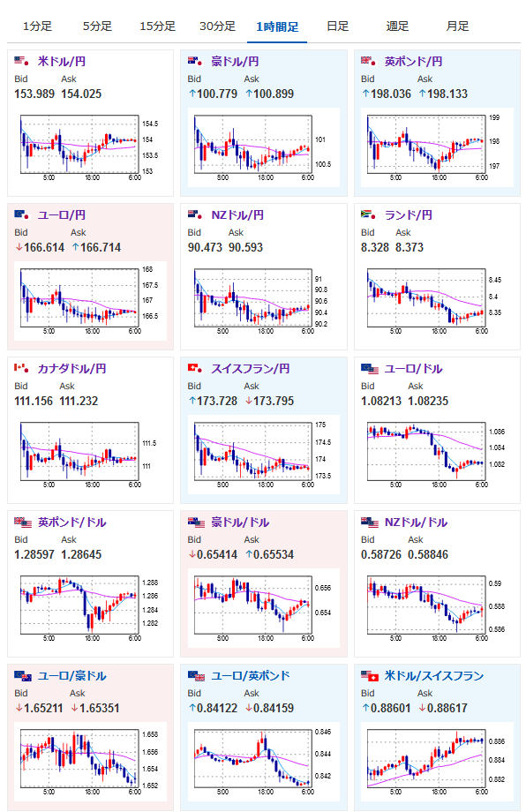
Task: Open the ユーロ/豪ドル pair link
Action: pos(72,676)
